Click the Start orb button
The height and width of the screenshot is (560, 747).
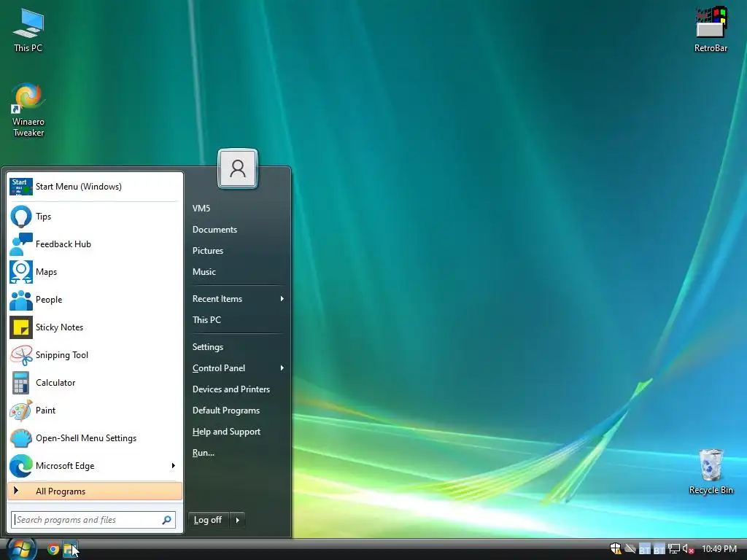[21, 549]
